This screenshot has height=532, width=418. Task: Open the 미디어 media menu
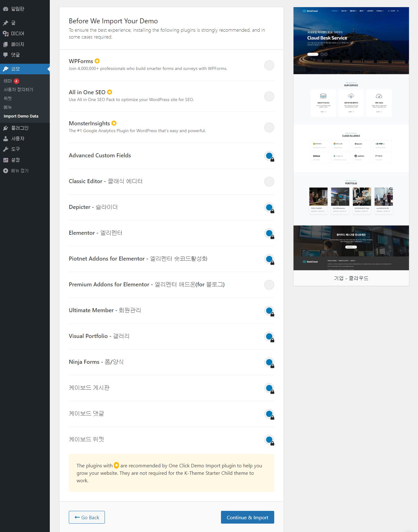[25, 34]
